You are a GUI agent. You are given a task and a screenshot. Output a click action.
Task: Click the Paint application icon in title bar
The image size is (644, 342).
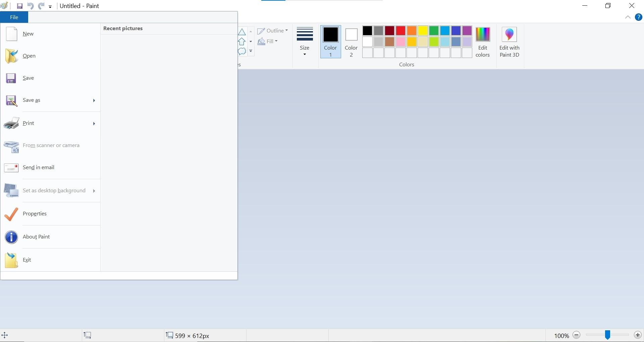coord(4,6)
